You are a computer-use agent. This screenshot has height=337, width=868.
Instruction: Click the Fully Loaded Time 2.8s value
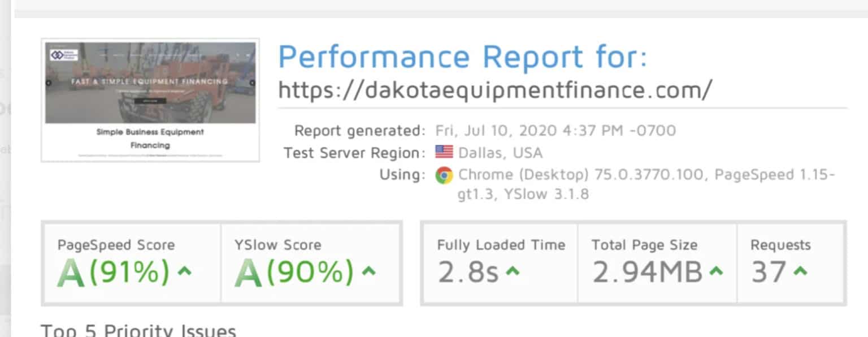click(468, 273)
